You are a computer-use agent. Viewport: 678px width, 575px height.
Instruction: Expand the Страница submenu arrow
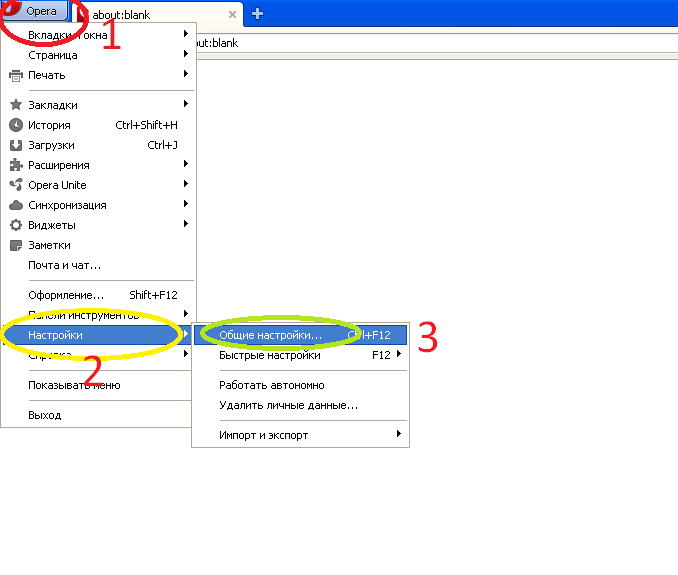[x=186, y=55]
